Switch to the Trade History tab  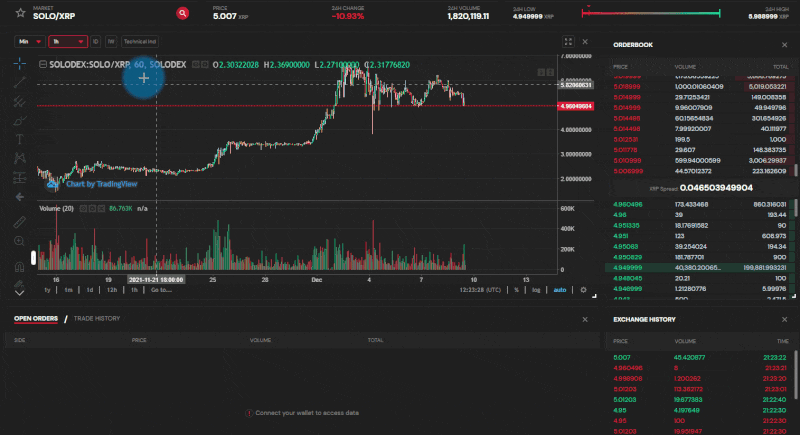(97, 319)
